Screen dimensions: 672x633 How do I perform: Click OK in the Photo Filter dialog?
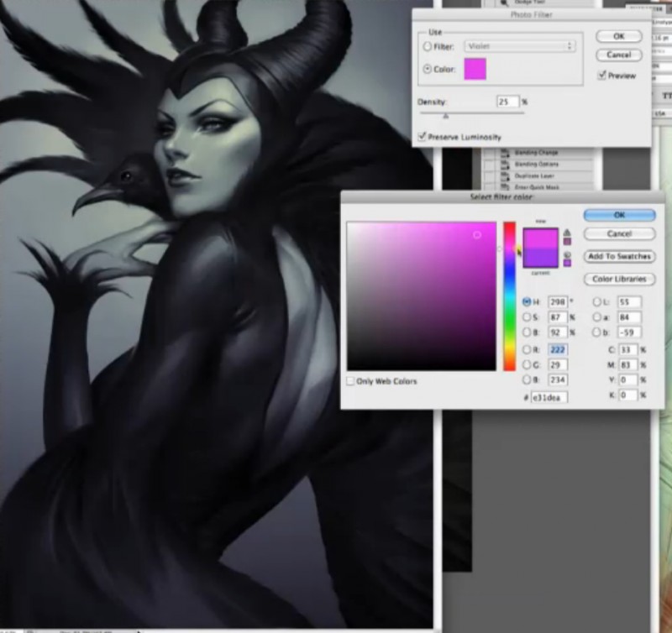(x=619, y=36)
